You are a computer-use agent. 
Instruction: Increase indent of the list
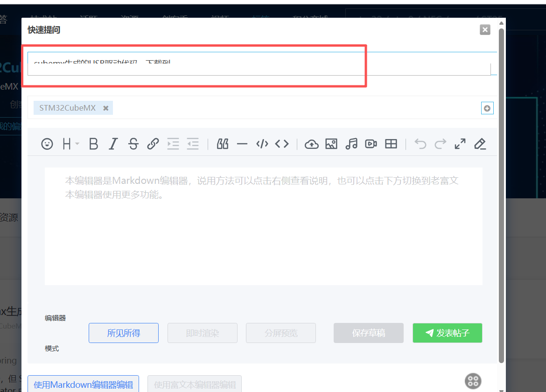click(x=173, y=144)
